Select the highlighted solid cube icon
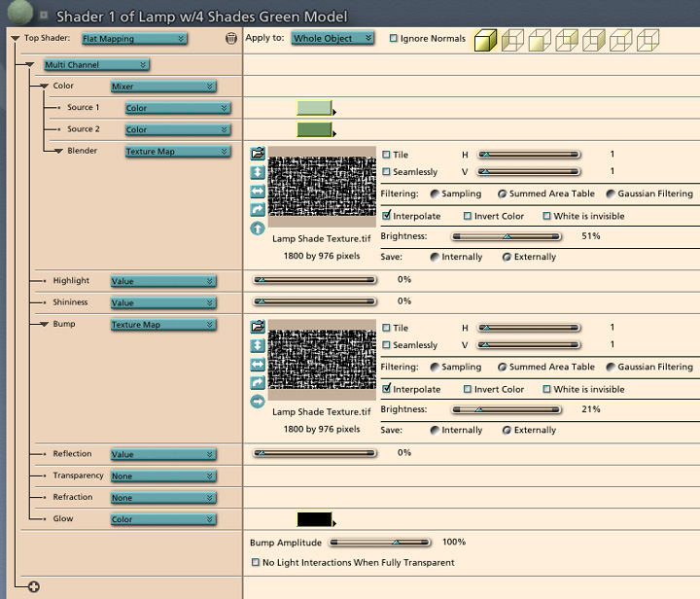700x599 pixels. pos(486,39)
